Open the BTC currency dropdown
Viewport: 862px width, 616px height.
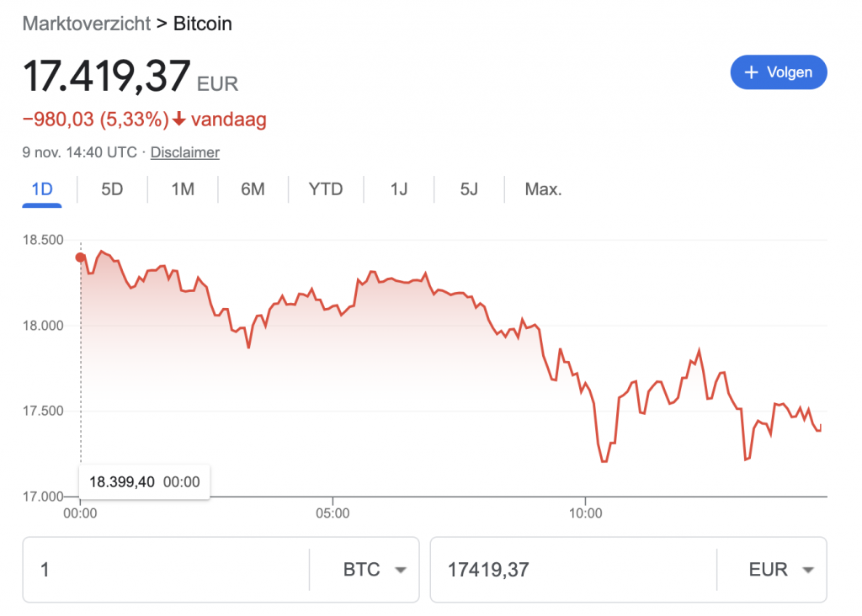(x=401, y=570)
